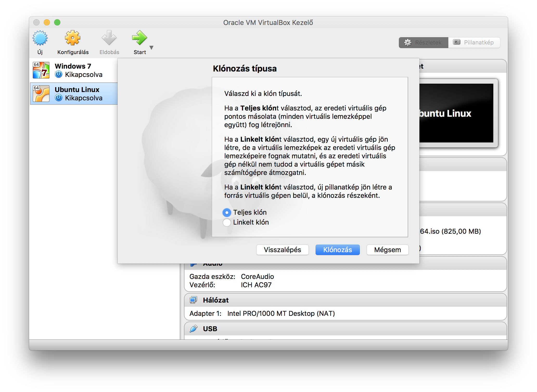The height and width of the screenshot is (392, 537).
Task: Select the Windows 7 virtual machine
Action: click(74, 70)
